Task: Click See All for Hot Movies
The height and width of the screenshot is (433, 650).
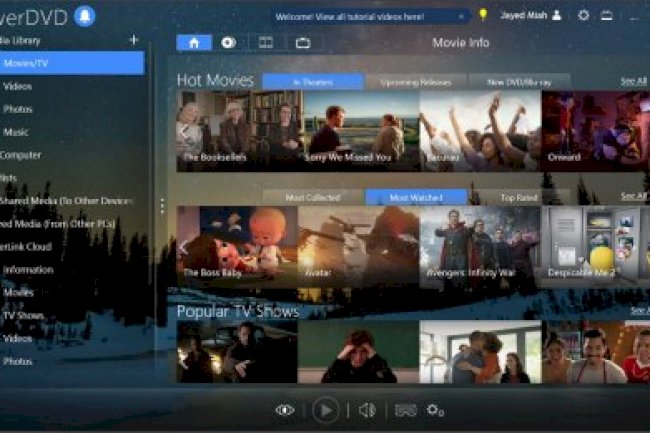Action: 633,81
